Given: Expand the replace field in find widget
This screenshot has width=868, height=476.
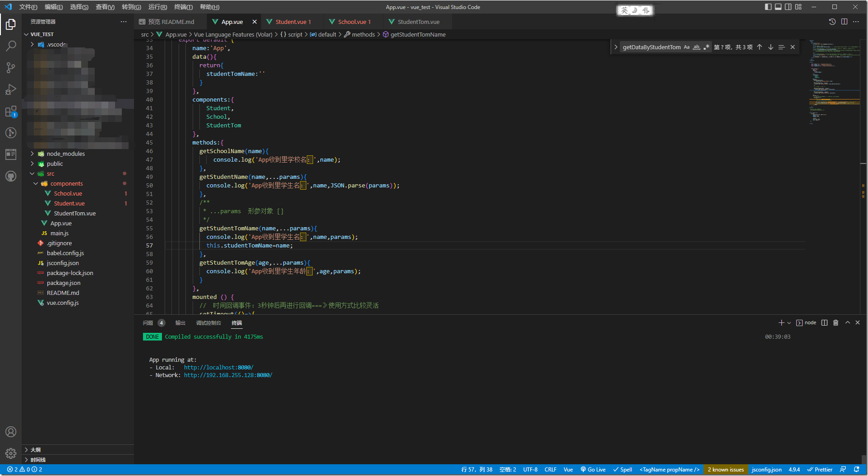Looking at the screenshot, I should [616, 47].
